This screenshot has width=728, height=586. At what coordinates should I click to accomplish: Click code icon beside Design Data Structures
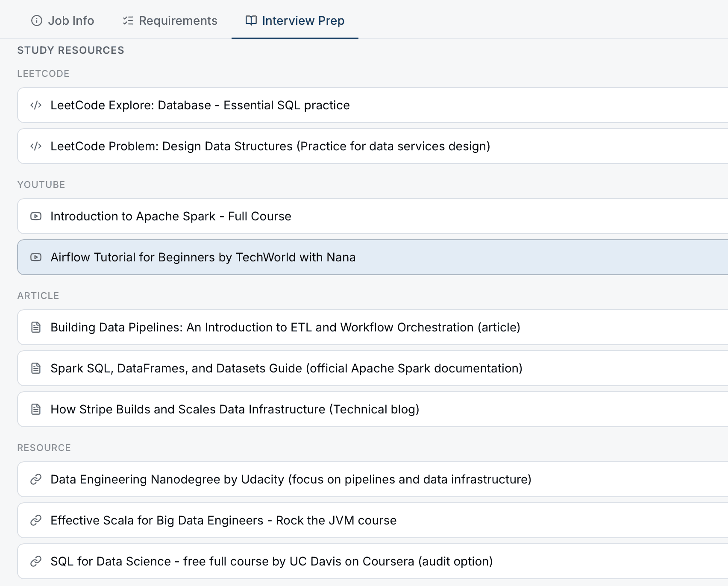point(36,146)
